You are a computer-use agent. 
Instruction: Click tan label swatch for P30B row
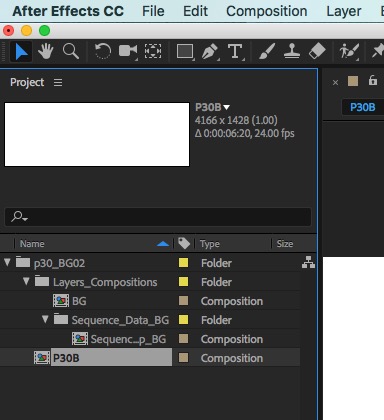(183, 358)
